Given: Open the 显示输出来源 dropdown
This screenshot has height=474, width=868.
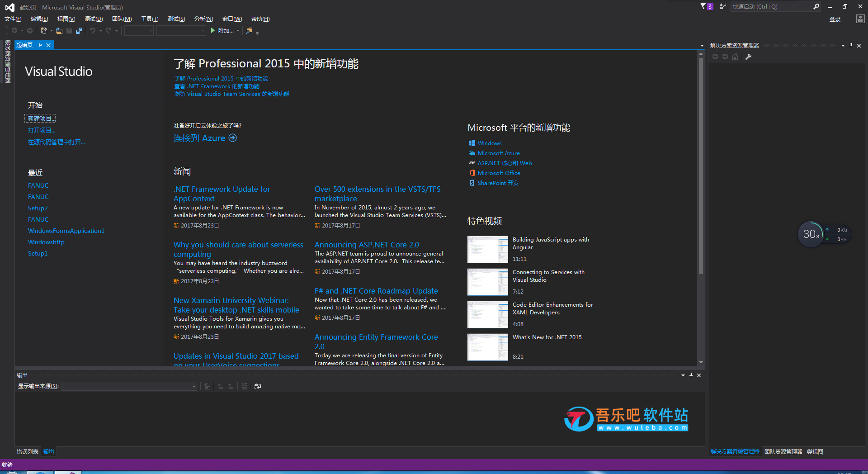Looking at the screenshot, I should [129, 386].
